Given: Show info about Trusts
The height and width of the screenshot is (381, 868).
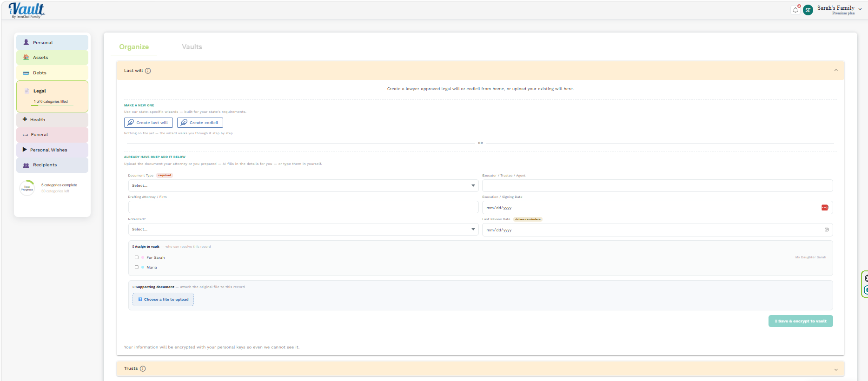Looking at the screenshot, I should click(x=143, y=368).
